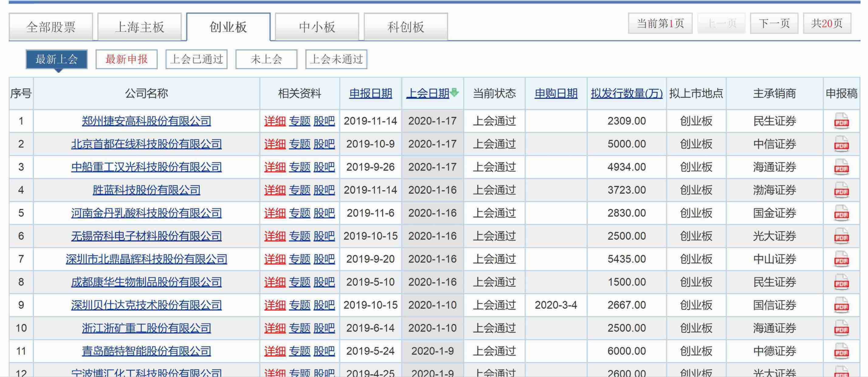Open company link 胜蓝科技股份有限公司
Screen dimensions: 868x377
(x=146, y=190)
